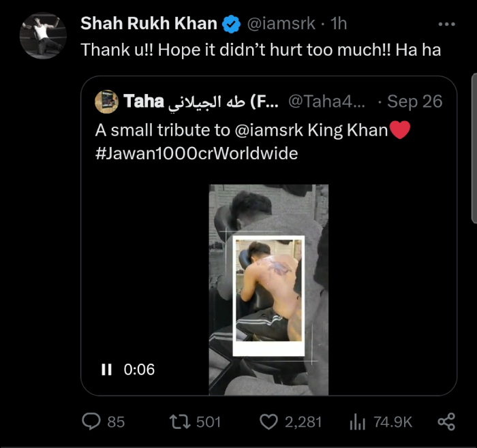This screenshot has height=448, width=477.
Task: Click the blue verified badge
Action: (x=231, y=24)
